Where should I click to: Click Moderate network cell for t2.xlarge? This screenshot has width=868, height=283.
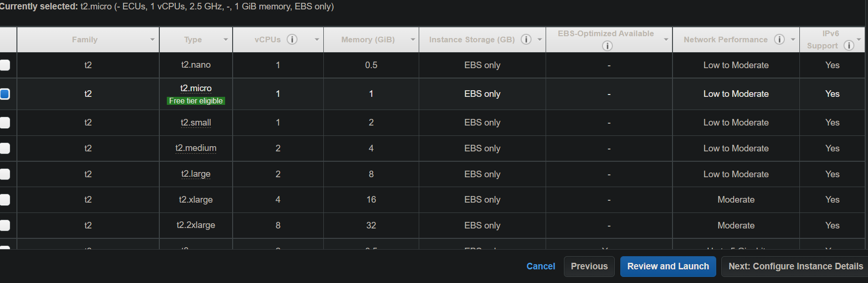pyautogui.click(x=736, y=199)
